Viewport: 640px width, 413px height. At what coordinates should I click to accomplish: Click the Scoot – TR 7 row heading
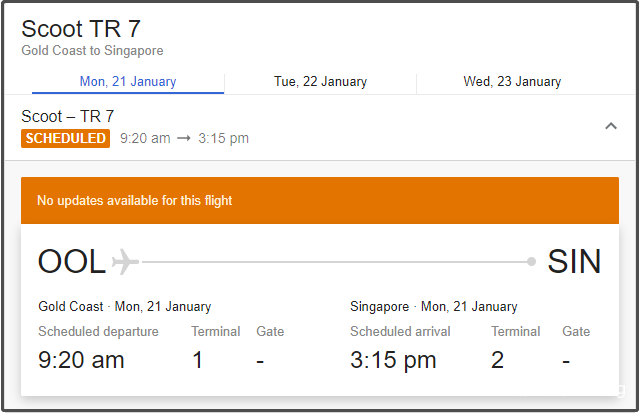[x=67, y=117]
